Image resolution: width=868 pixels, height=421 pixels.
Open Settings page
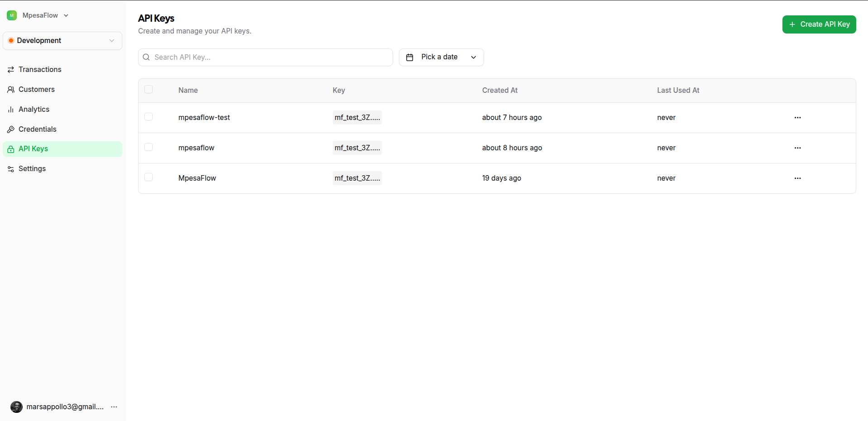pos(62,169)
